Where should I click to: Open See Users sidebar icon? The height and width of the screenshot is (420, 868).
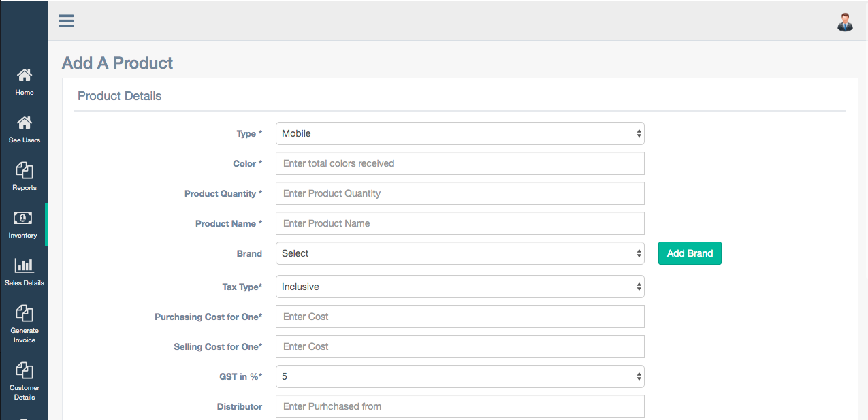25,128
